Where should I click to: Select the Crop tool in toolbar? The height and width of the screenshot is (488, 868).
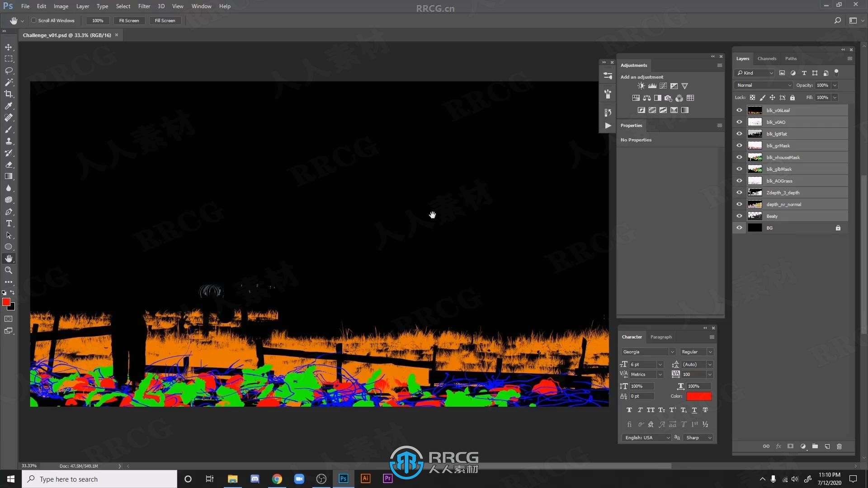8,94
